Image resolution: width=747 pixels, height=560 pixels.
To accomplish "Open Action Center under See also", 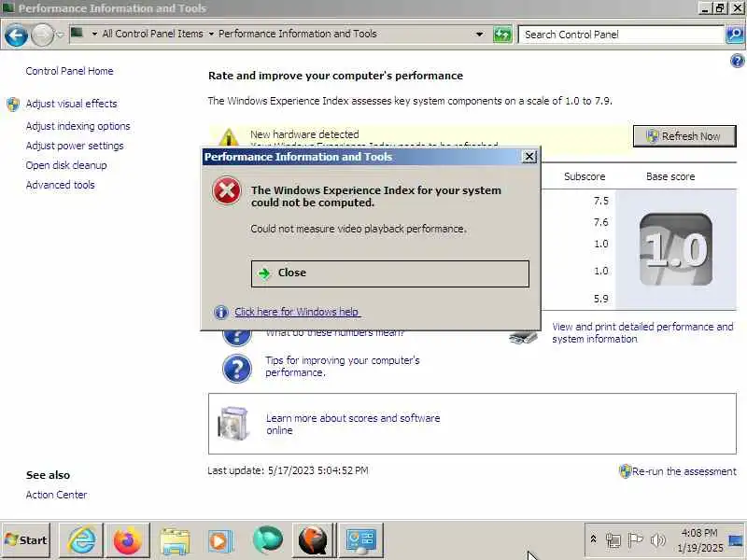I will click(x=57, y=495).
